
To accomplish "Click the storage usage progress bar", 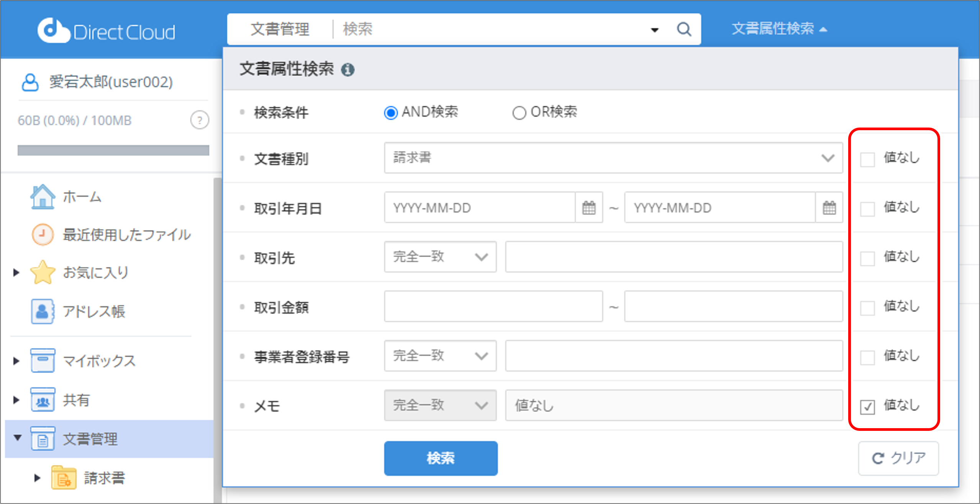I will point(113,151).
